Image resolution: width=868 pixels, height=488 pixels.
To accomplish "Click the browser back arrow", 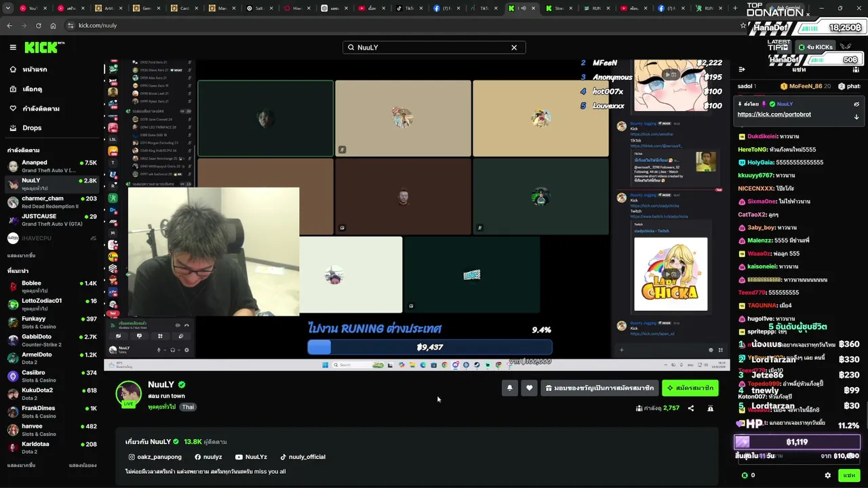I will (x=9, y=26).
